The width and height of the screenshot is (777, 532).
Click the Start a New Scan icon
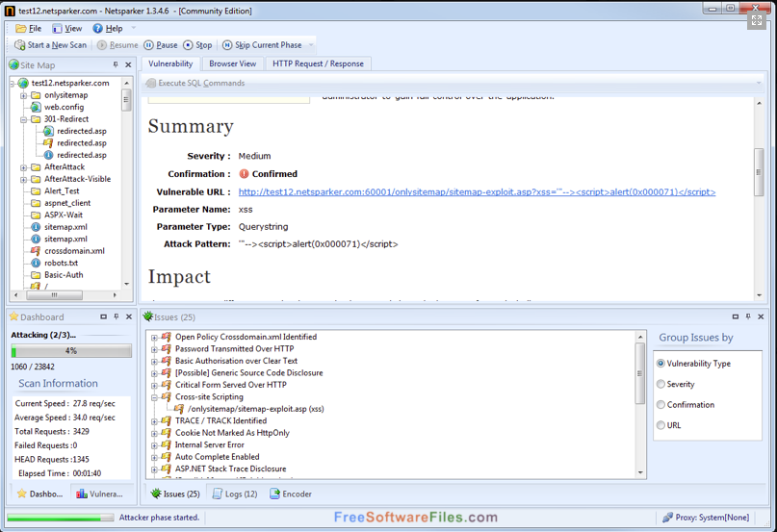click(x=20, y=45)
